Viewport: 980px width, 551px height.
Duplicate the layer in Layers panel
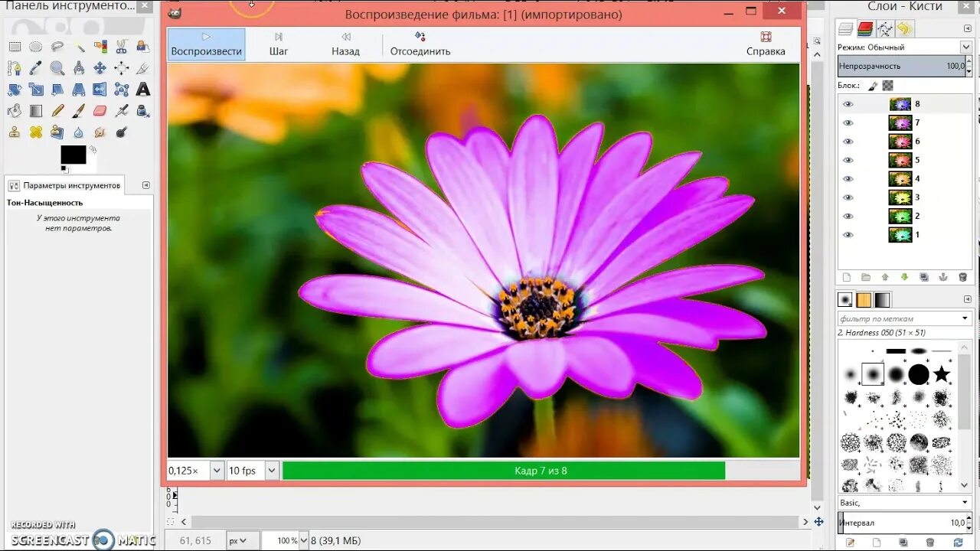pyautogui.click(x=924, y=277)
